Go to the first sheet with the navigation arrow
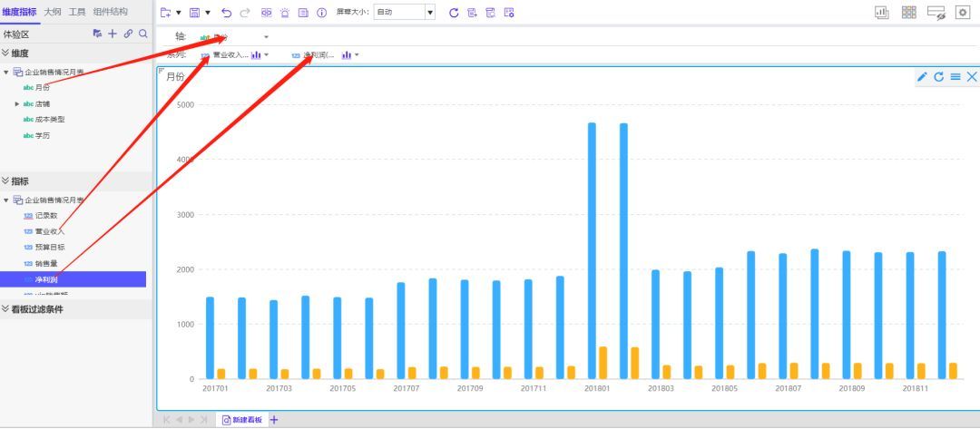Image resolution: width=980 pixels, height=429 pixels. coord(167,420)
